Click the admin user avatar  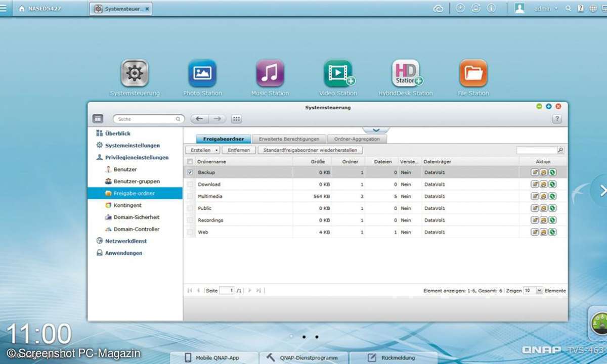[x=519, y=9]
